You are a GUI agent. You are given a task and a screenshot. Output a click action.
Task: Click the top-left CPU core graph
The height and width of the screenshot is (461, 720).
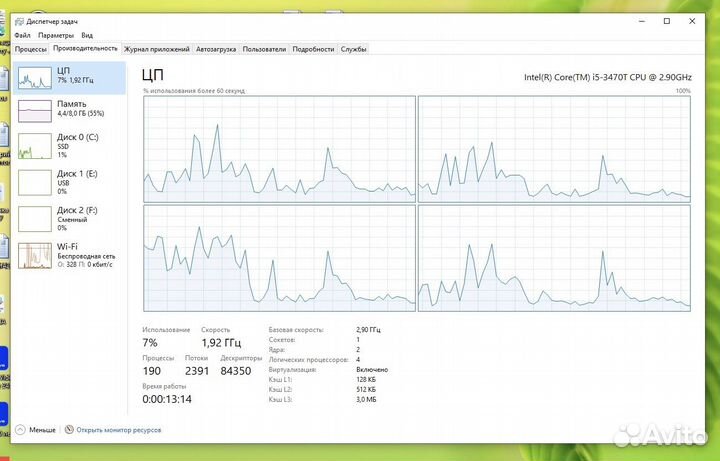tap(280, 149)
